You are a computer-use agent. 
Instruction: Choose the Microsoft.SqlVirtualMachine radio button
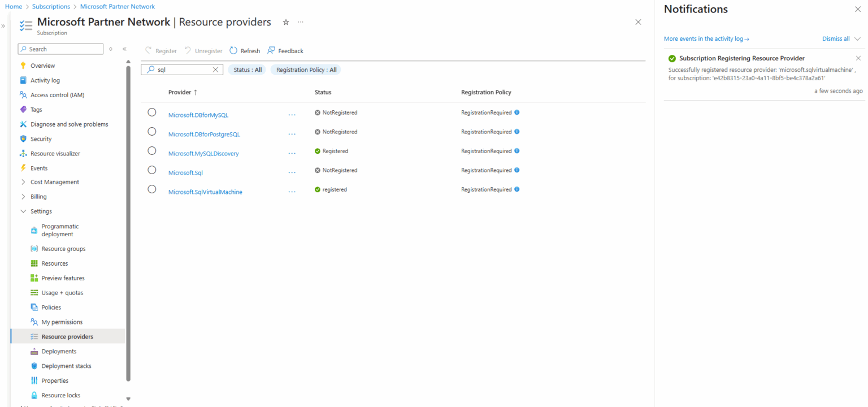(151, 189)
